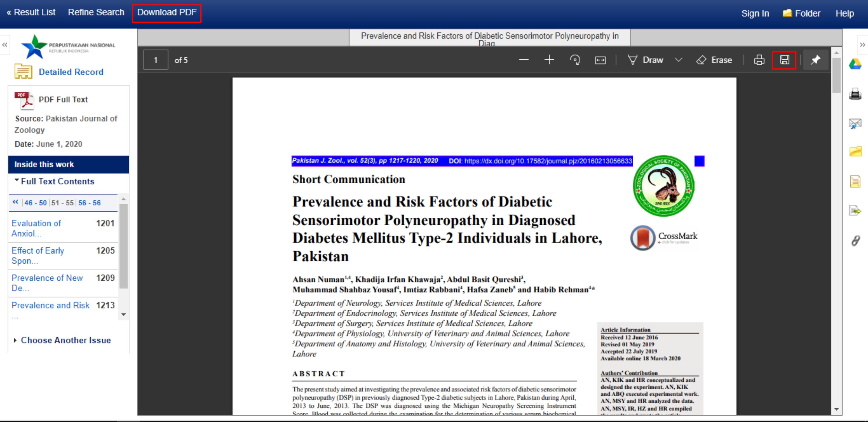
Task: Open Refine Search in top navigation
Action: (x=96, y=12)
